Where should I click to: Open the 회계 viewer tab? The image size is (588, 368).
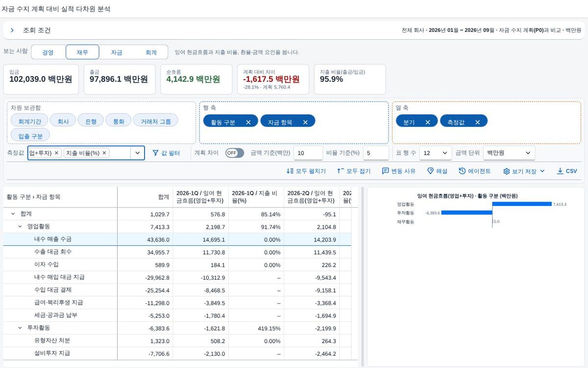(151, 52)
